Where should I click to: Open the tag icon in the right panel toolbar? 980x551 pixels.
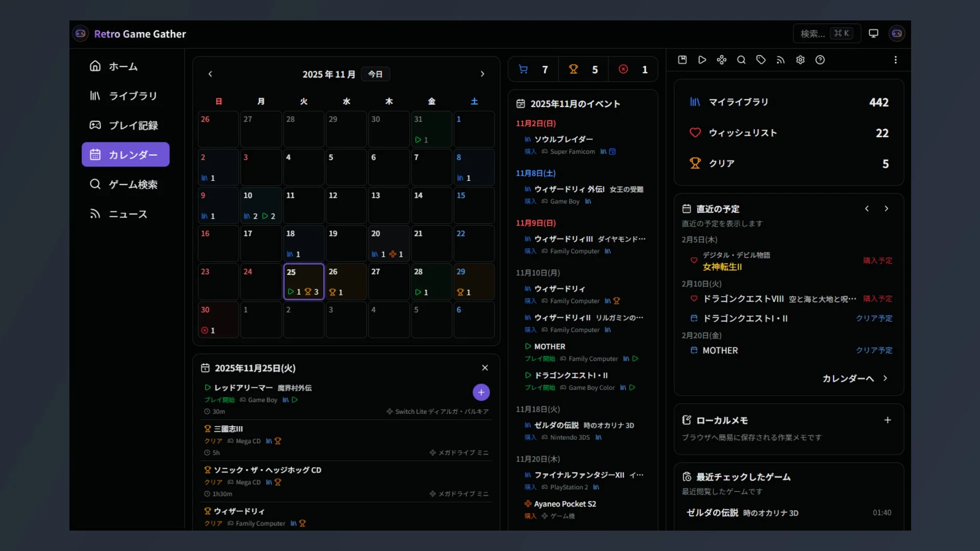tap(761, 60)
